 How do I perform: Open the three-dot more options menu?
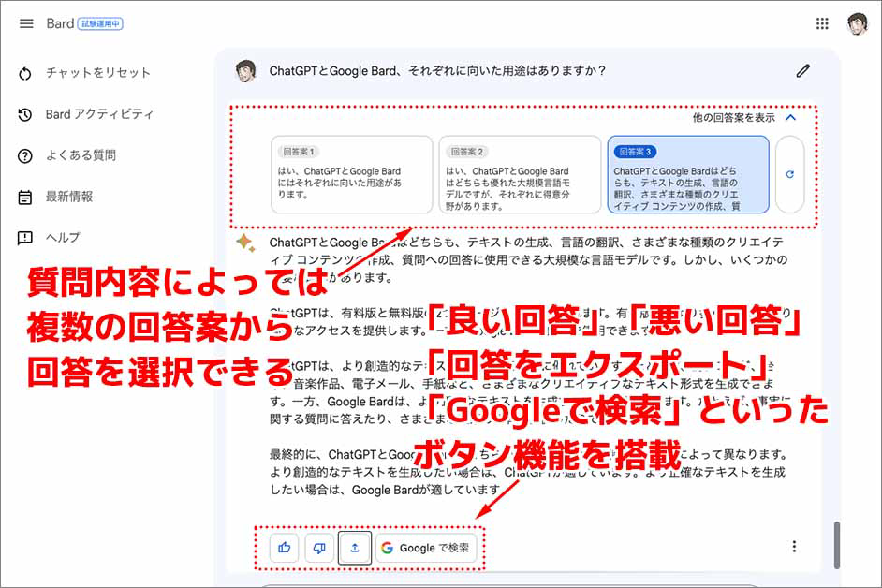click(x=794, y=547)
